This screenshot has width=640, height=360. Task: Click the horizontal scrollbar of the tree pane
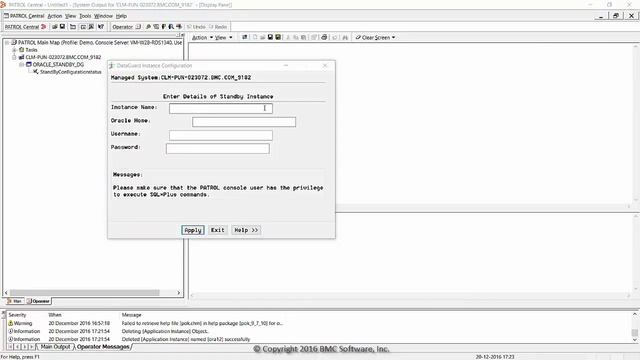click(x=84, y=293)
